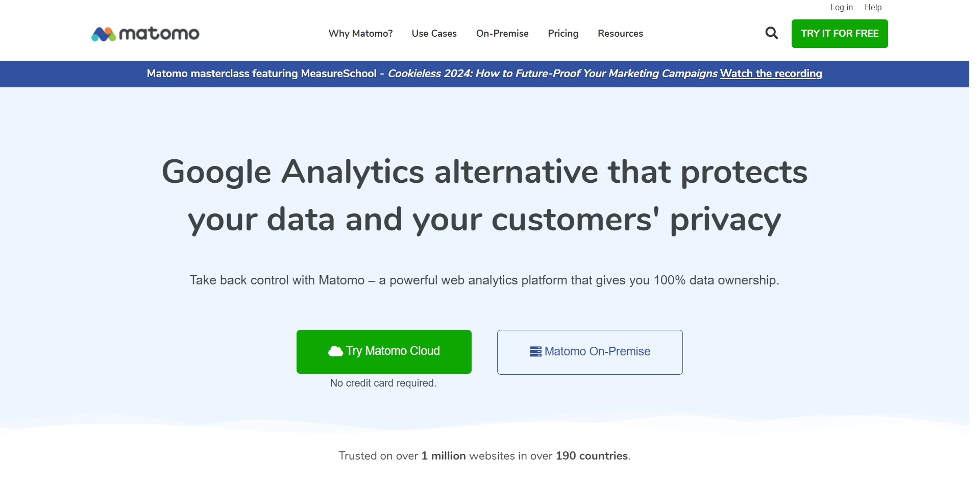
Task: Go to the Pricing page
Action: 563,33
